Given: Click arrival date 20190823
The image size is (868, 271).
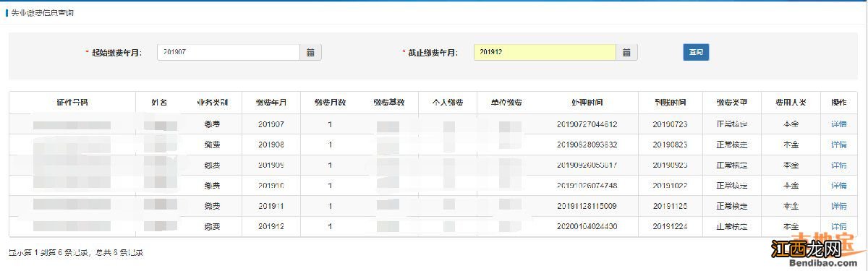Looking at the screenshot, I should pos(670,145).
